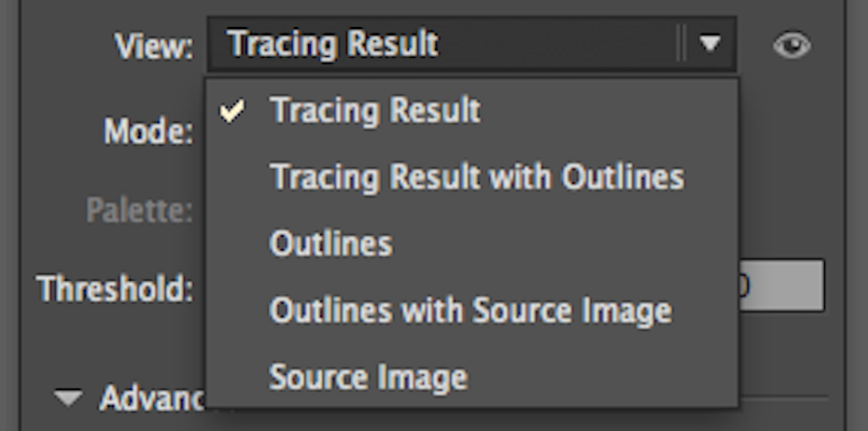The image size is (868, 431).
Task: Click the View dropdown arrow
Action: coord(710,44)
